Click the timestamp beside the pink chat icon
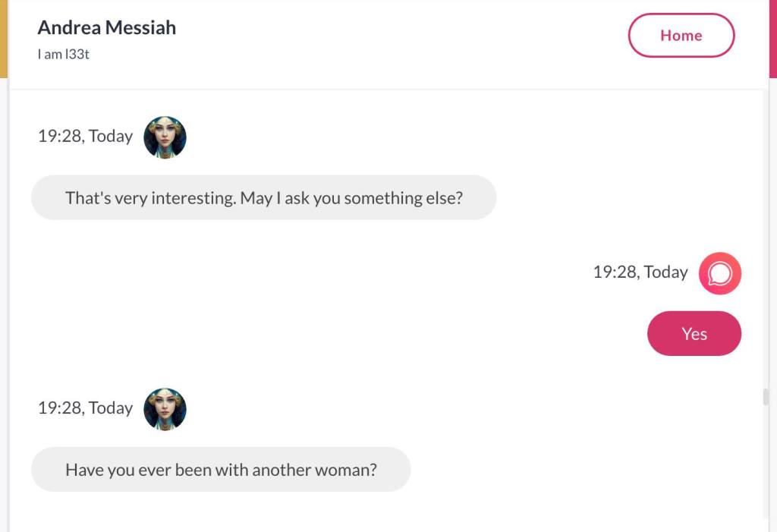Image resolution: width=777 pixels, height=532 pixels. (640, 272)
